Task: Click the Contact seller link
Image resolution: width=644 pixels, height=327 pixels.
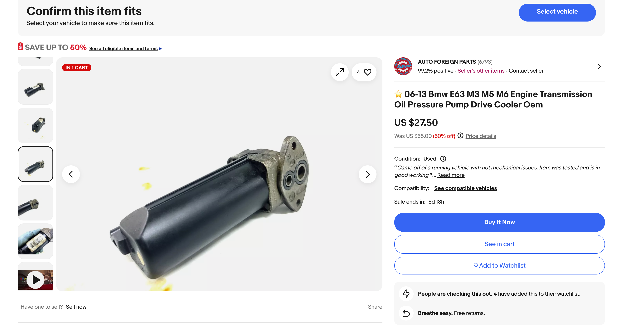Action: tap(526, 71)
